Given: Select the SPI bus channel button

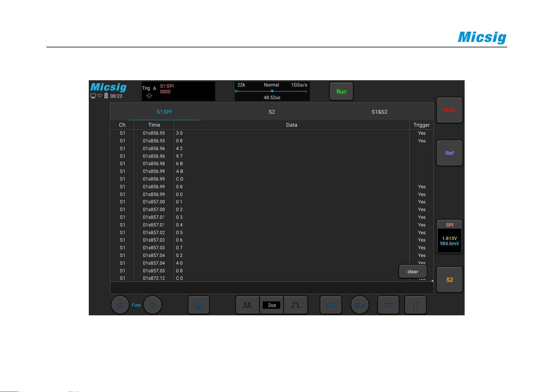Looking at the screenshot, I should [449, 237].
